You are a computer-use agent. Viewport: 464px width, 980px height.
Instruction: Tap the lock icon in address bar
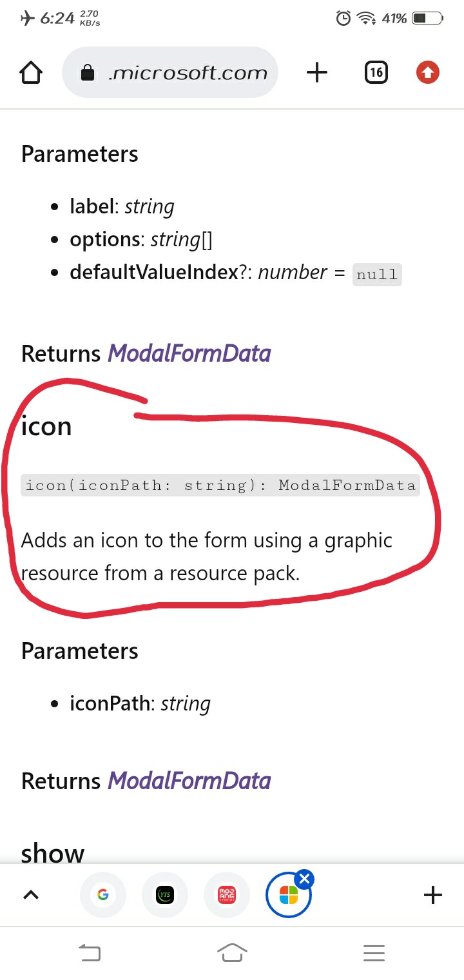(88, 73)
